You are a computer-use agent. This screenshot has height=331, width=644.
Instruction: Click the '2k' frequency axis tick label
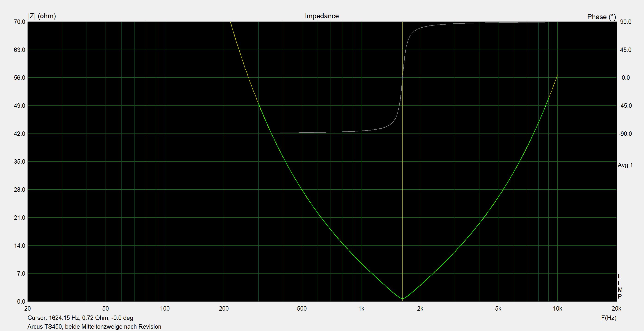click(420, 309)
